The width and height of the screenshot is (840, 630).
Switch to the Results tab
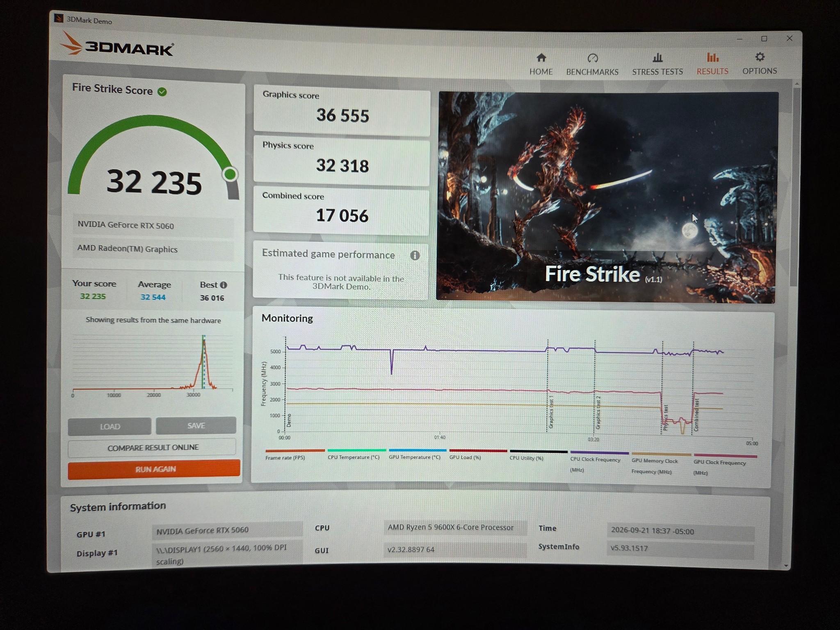pos(712,64)
